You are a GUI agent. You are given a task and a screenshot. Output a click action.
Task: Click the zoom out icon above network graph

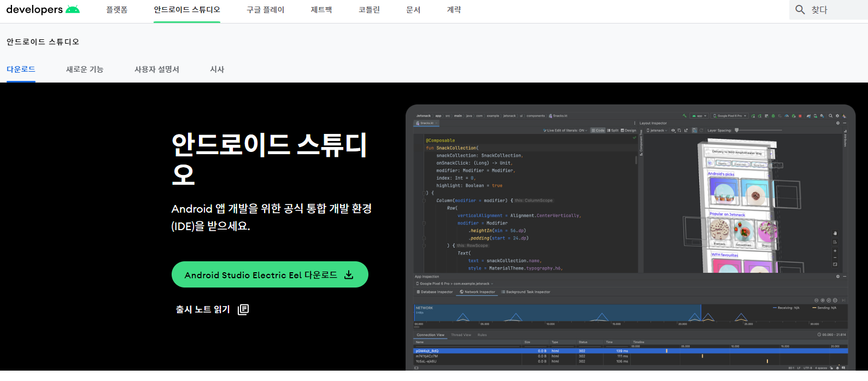[817, 300]
